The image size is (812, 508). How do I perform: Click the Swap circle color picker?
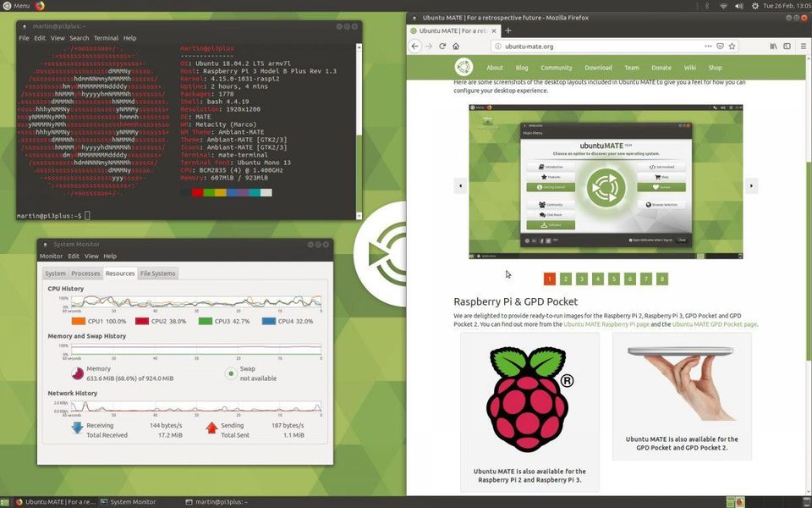[230, 373]
